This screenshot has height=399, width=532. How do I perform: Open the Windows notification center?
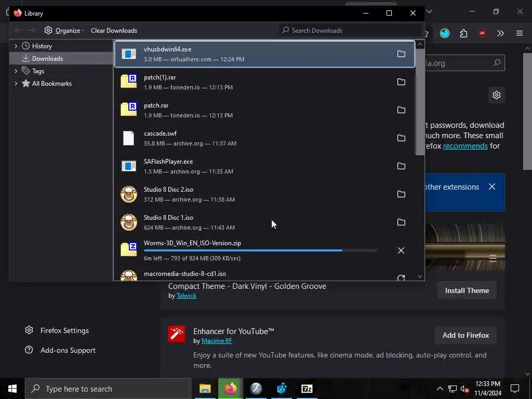point(515,389)
